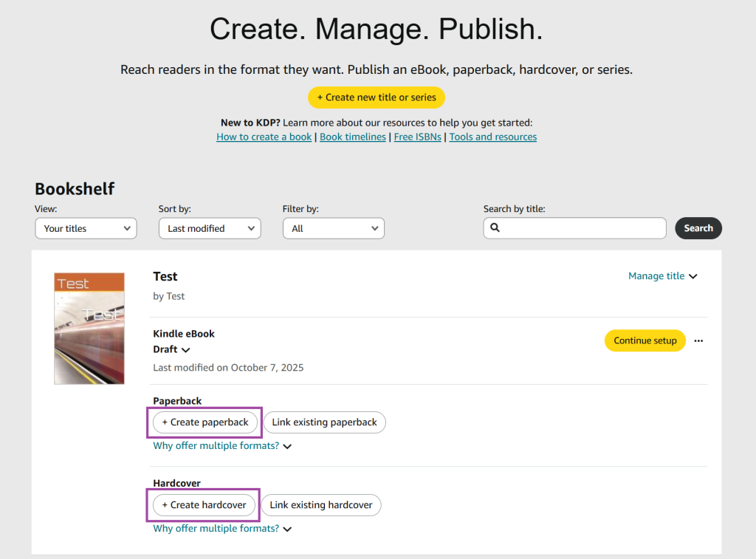Open the ellipsis options menu beside Continue setup
Image resolution: width=756 pixels, height=559 pixels.
(698, 340)
